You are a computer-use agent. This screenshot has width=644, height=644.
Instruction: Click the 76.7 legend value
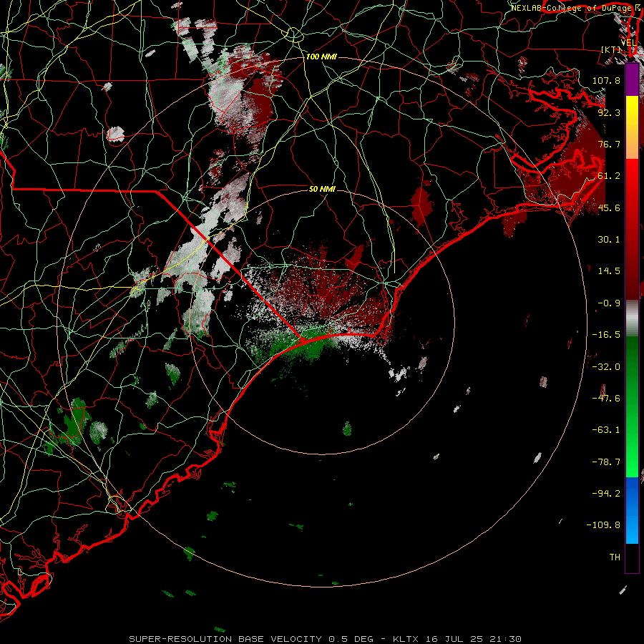[609, 144]
